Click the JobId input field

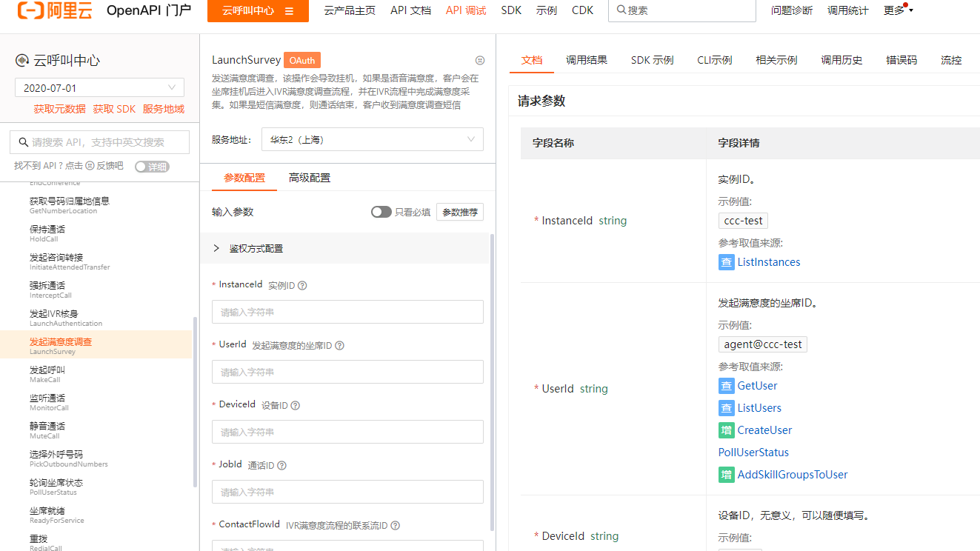tap(347, 492)
